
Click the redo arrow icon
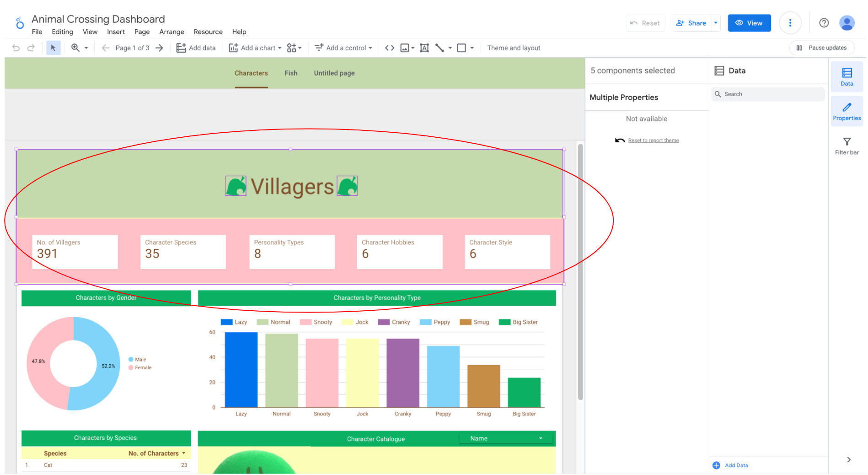point(31,48)
